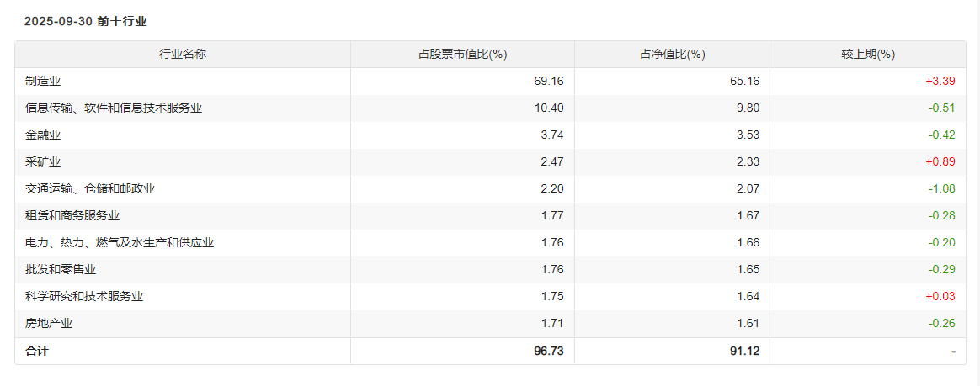Screen dimensions: 980x386
Task: Select the 96.73 total market value figure
Action: pos(548,351)
